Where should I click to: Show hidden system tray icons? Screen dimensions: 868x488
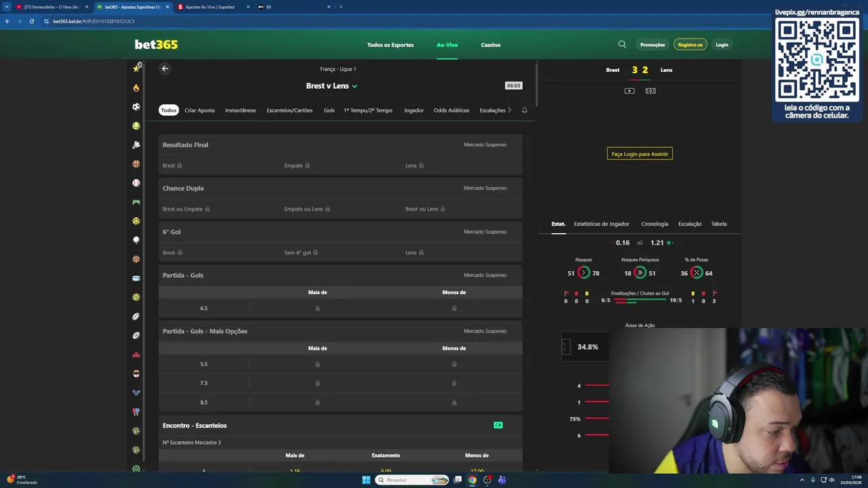click(802, 480)
